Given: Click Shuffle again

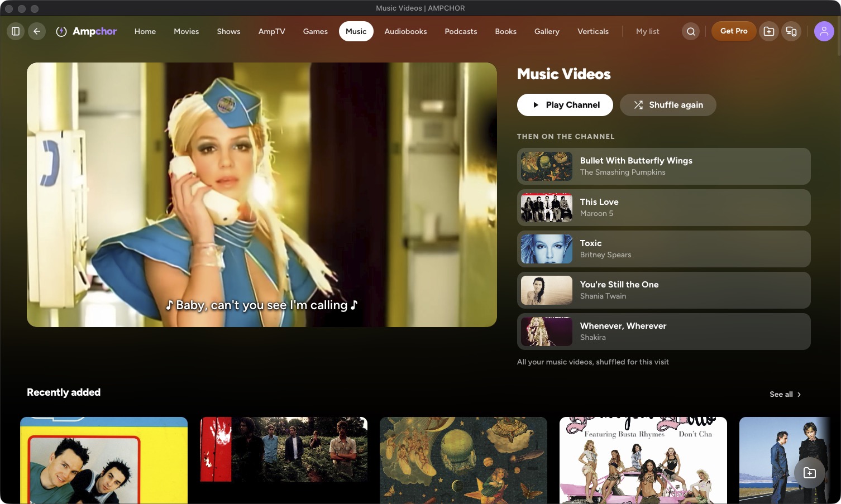Looking at the screenshot, I should click(x=668, y=105).
